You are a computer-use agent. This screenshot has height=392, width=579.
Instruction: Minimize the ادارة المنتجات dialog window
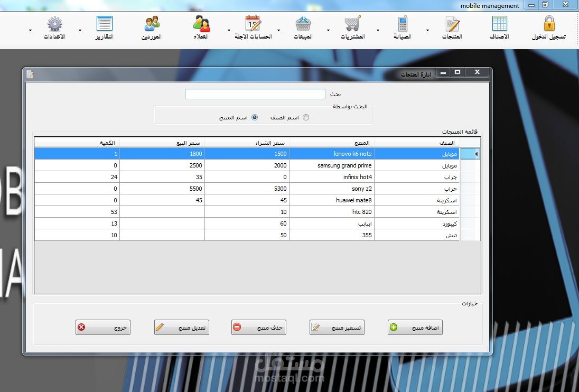pos(443,72)
